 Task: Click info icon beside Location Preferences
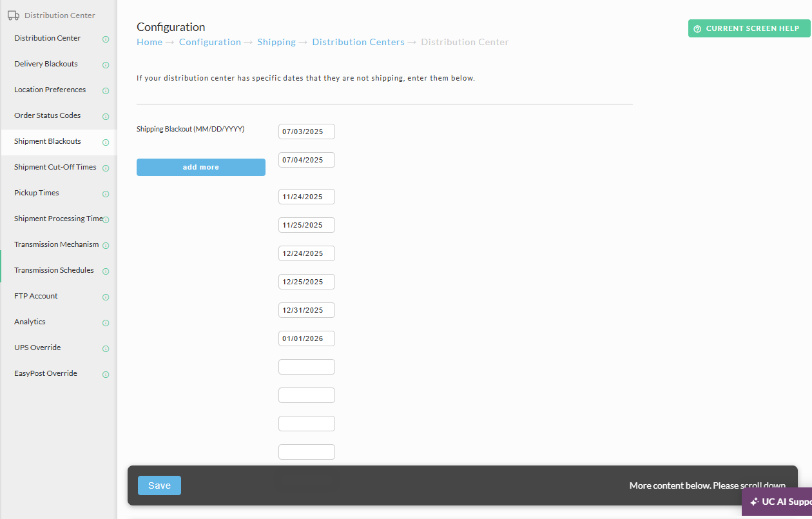[106, 90]
